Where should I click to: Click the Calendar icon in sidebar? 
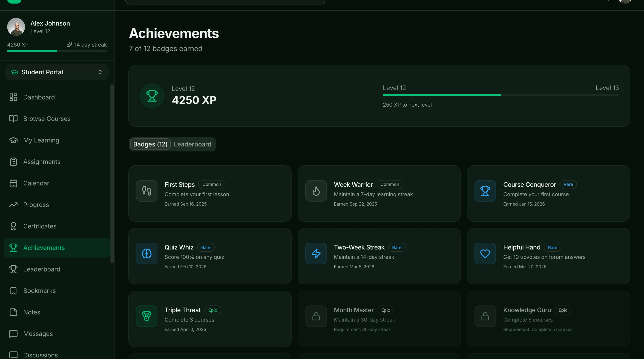tap(13, 183)
